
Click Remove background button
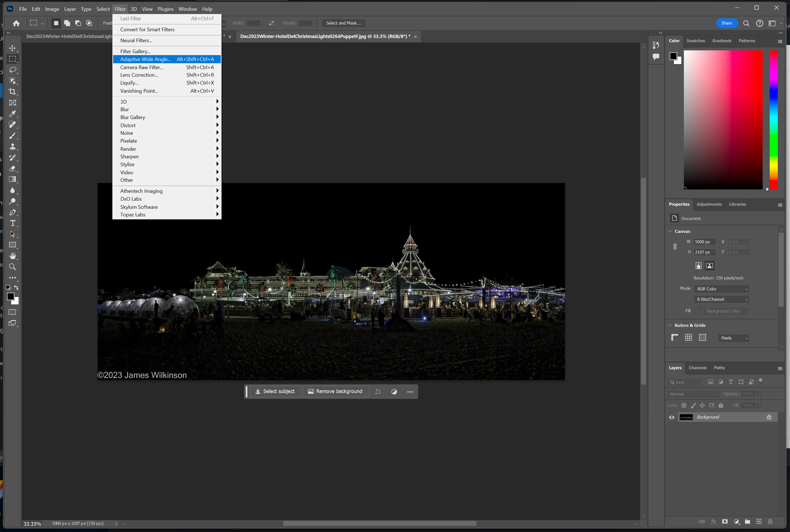[335, 391]
